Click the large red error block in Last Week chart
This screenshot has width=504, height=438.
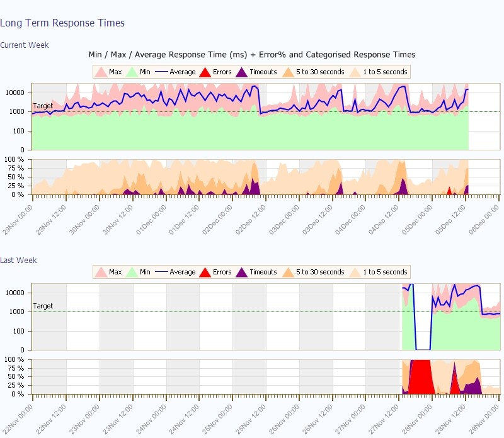coord(421,376)
